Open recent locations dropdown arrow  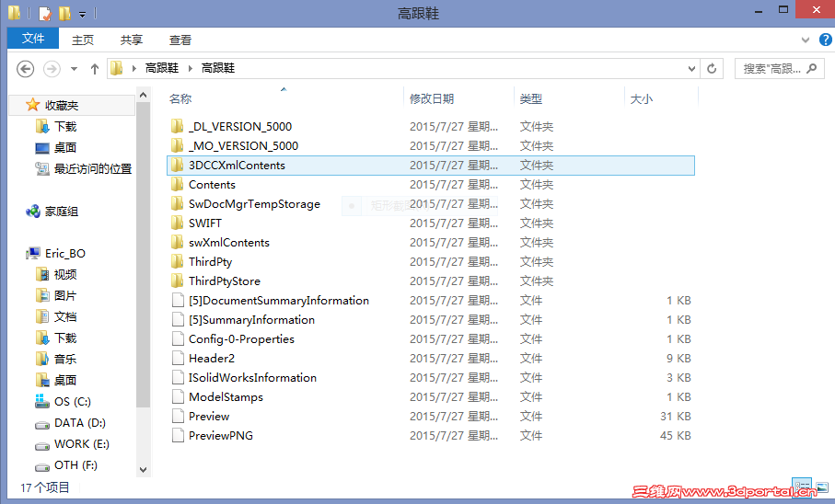(74, 69)
